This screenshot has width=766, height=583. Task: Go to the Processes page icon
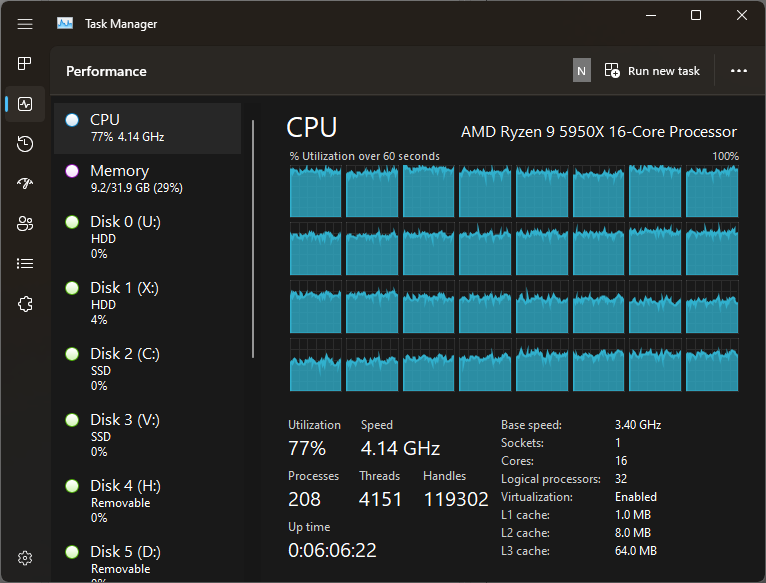coord(25,64)
